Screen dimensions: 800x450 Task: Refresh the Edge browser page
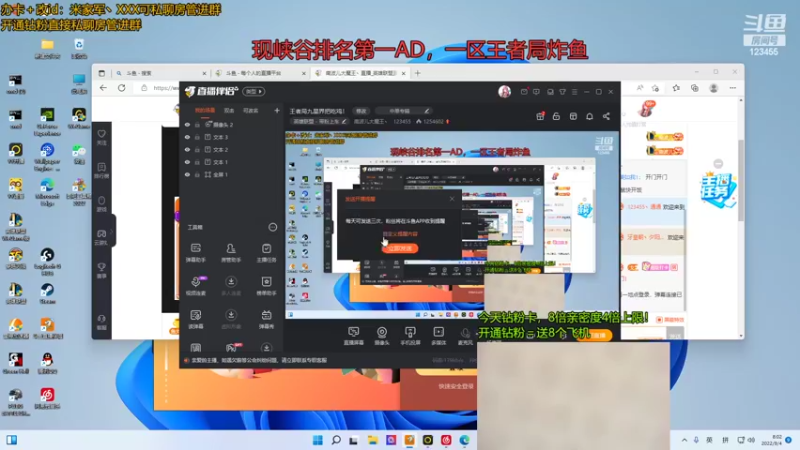pyautogui.click(x=121, y=88)
